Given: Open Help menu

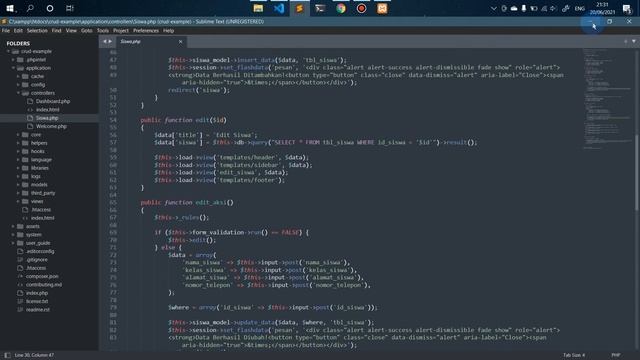Looking at the screenshot, I should tap(169, 31).
